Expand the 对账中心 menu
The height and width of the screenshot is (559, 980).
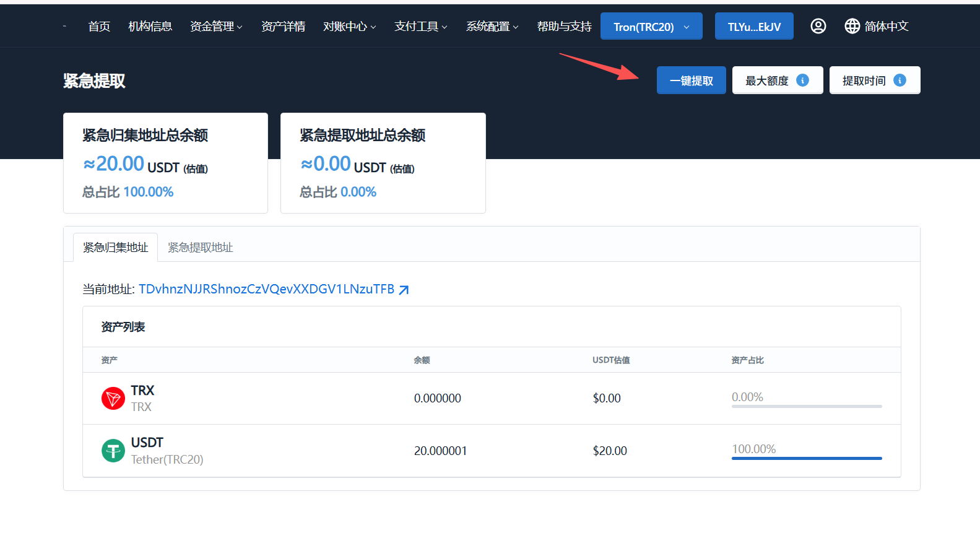click(x=349, y=27)
